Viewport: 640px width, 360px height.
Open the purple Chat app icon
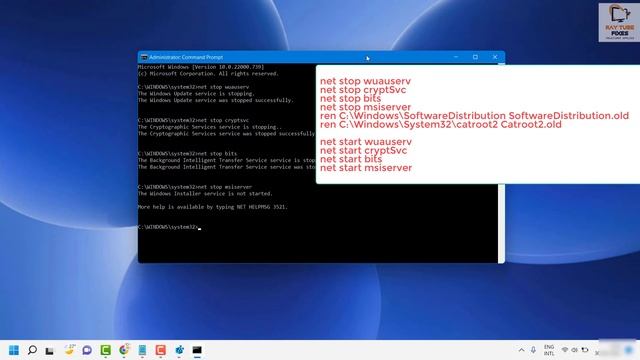coord(87,350)
